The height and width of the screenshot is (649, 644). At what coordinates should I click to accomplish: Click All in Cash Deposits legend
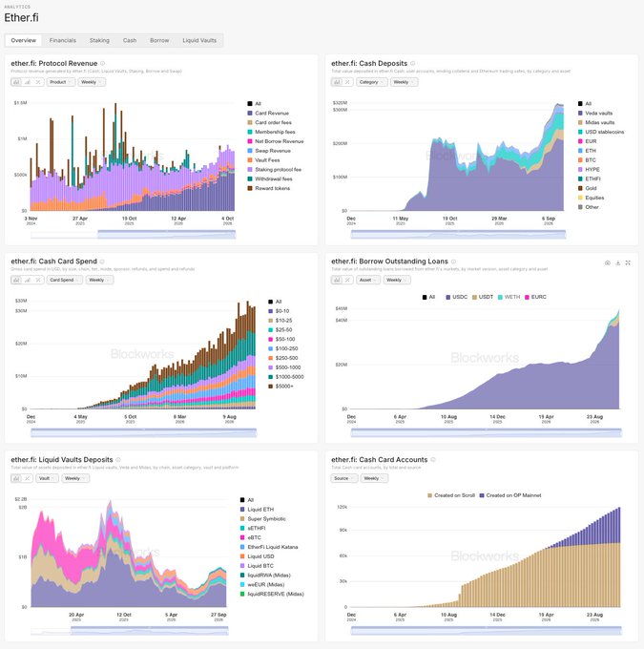tap(585, 103)
